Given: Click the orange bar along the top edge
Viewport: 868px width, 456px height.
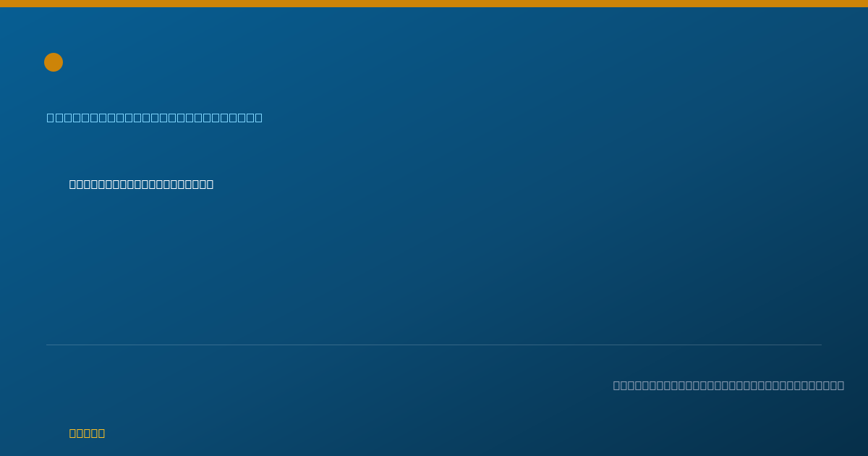Looking at the screenshot, I should tap(434, 4).
